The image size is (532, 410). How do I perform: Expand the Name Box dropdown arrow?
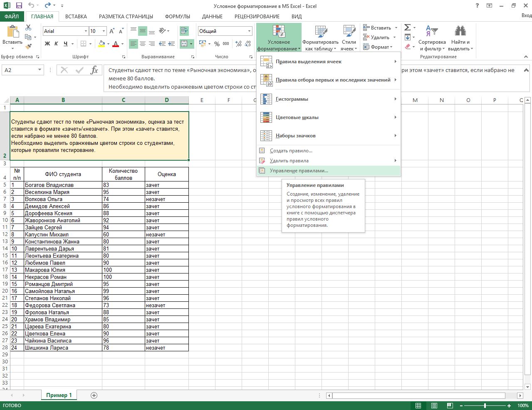(x=40, y=70)
